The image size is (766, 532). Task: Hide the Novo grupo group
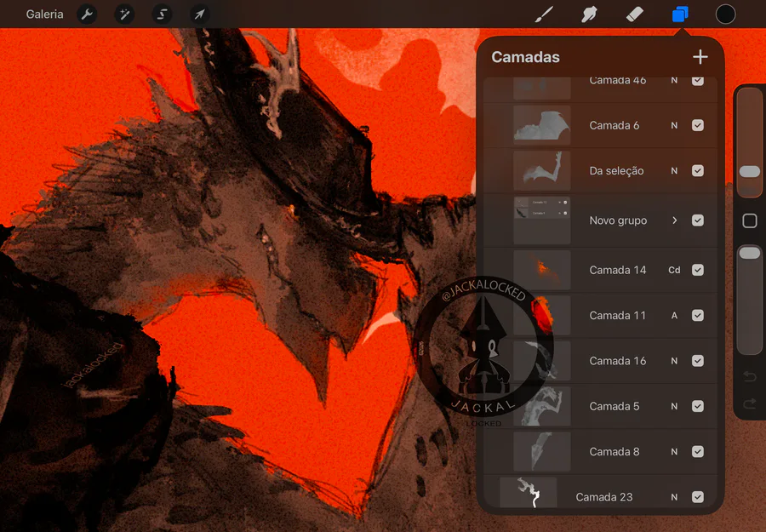point(698,220)
